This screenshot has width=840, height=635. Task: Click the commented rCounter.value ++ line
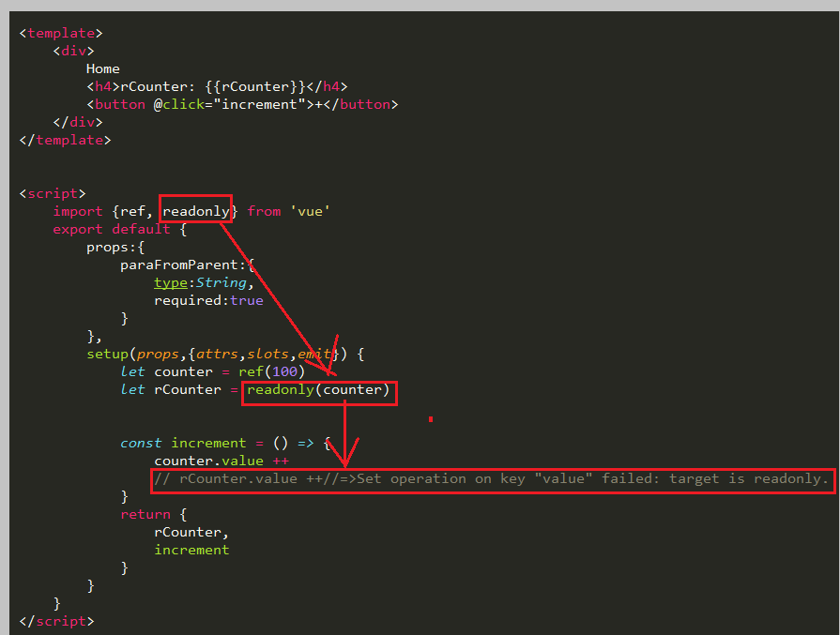[492, 478]
